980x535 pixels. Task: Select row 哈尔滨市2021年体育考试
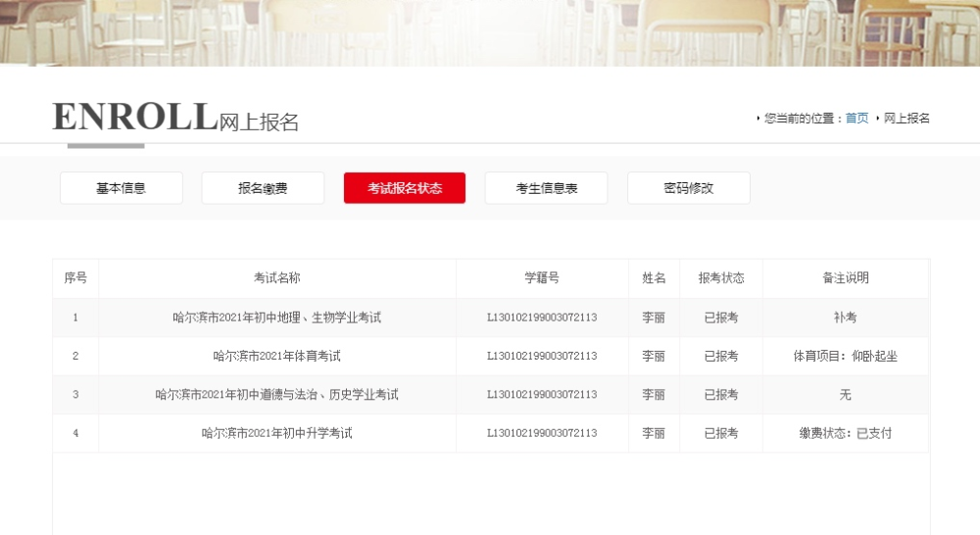click(491, 357)
